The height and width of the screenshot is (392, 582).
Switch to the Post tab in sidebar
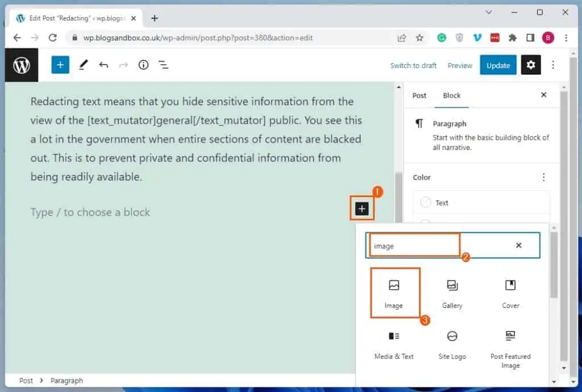pos(419,95)
